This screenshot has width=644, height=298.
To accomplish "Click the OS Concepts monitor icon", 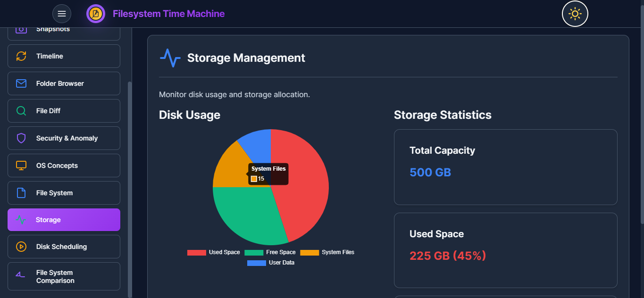I will [21, 166].
